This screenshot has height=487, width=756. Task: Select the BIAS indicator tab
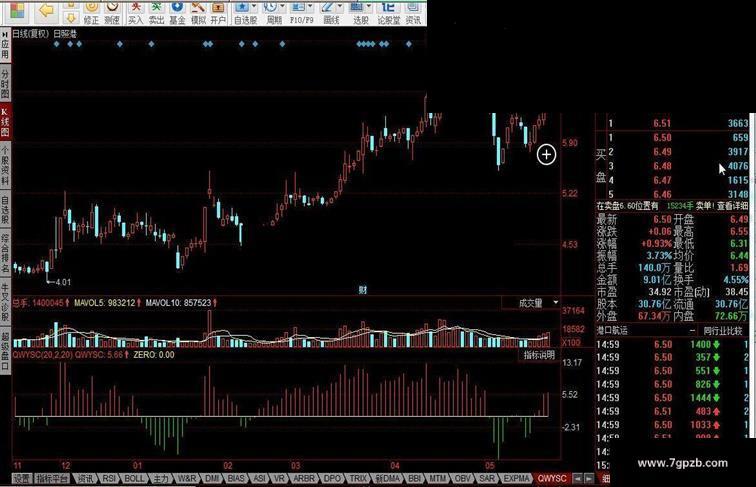coord(236,479)
